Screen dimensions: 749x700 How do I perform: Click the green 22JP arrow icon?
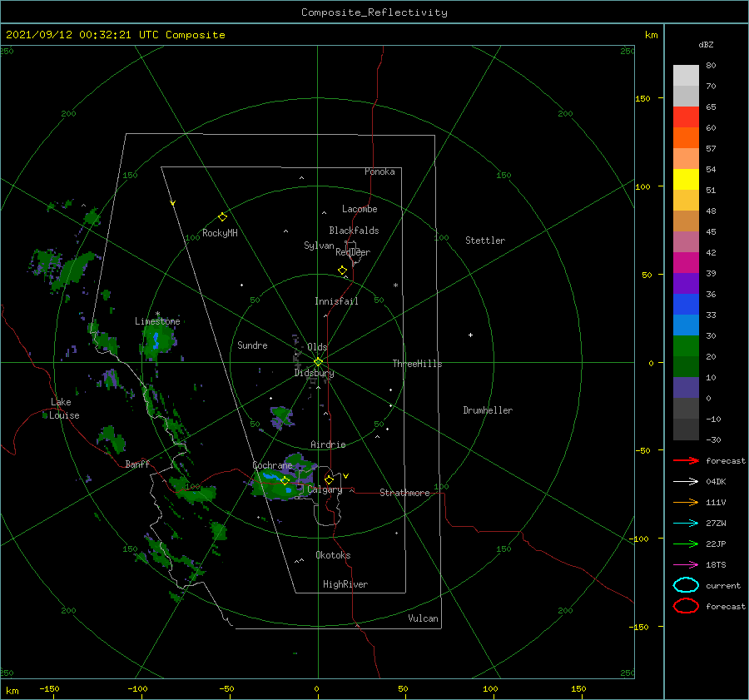(x=686, y=544)
